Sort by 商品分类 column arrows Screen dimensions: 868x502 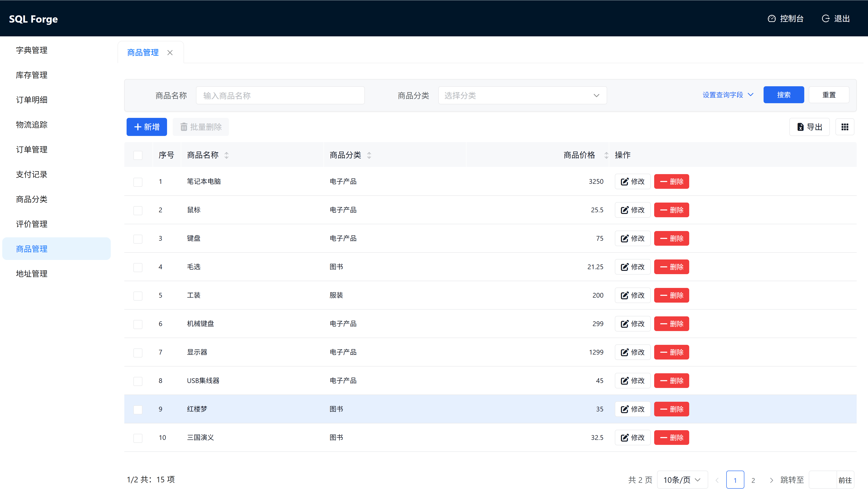369,155
